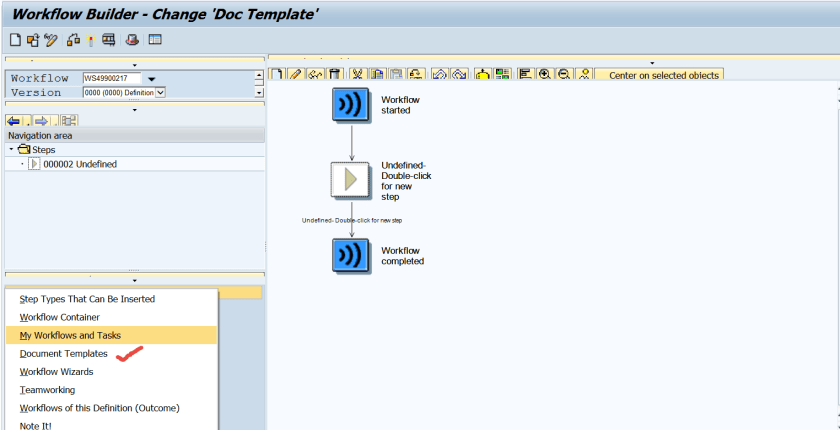Click the Redo arrow icon

click(459, 74)
